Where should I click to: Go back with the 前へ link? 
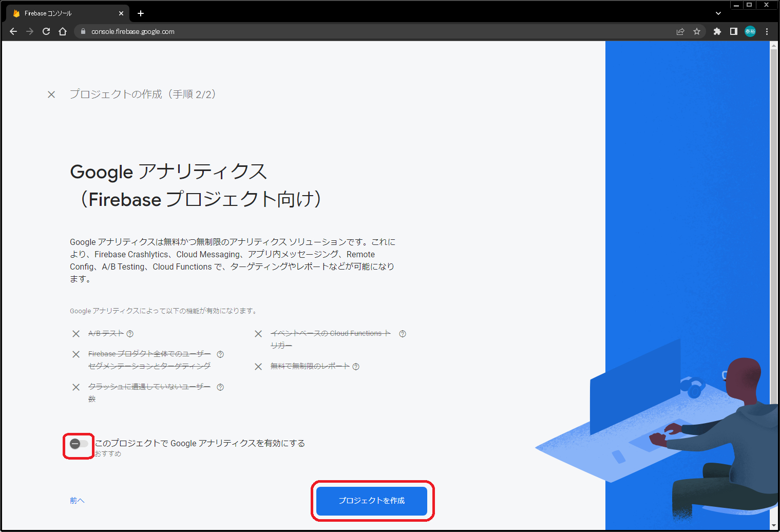tap(77, 501)
